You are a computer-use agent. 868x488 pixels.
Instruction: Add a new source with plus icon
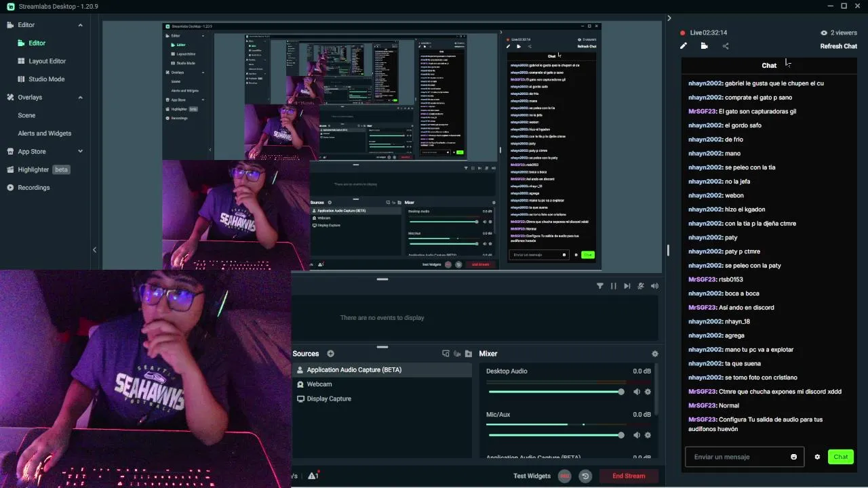[x=330, y=354]
